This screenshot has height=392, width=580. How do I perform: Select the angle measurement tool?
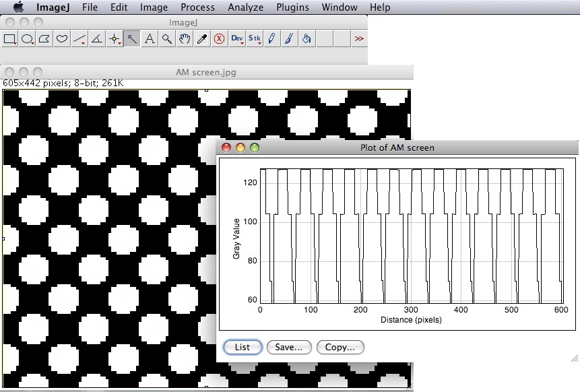point(97,38)
